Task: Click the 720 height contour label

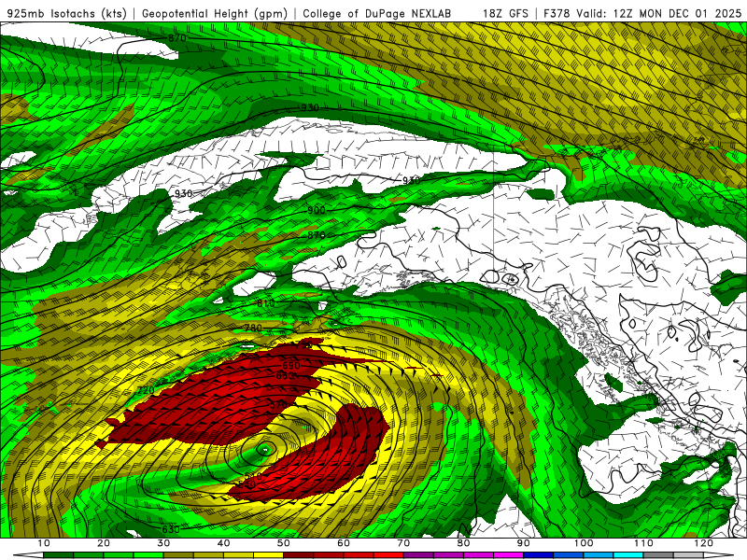Action: [146, 390]
